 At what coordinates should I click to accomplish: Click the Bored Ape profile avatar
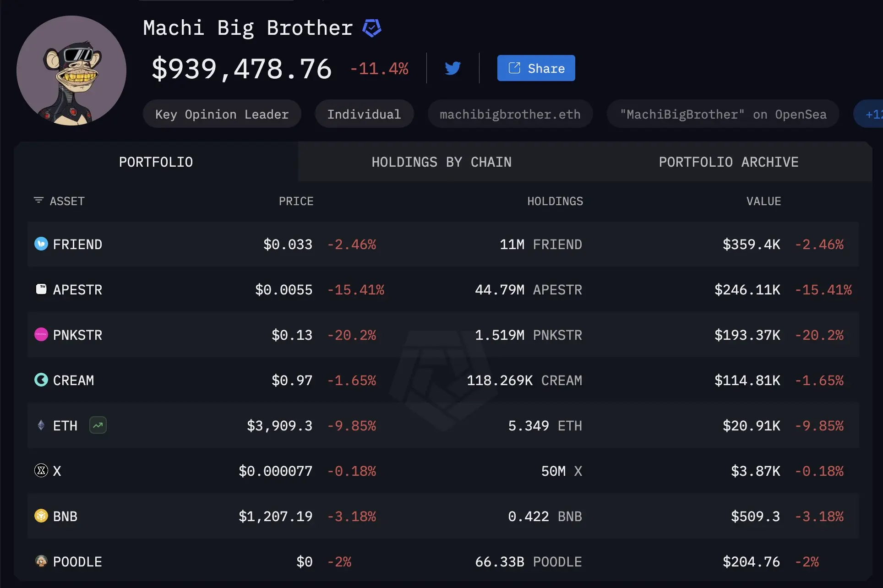71,71
